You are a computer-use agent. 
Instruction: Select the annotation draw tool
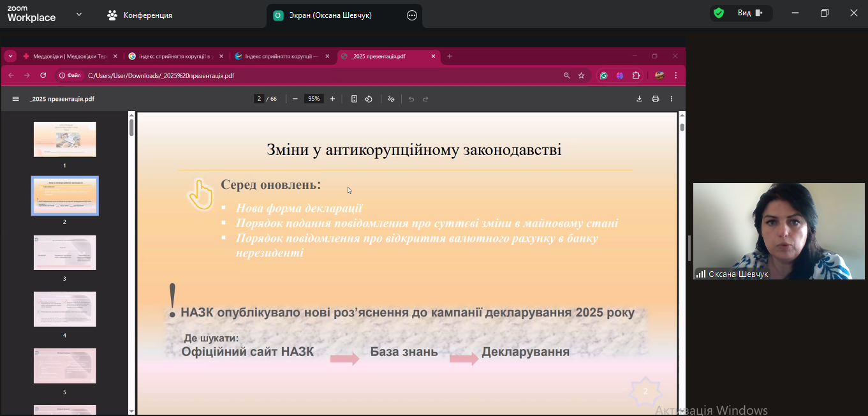(x=391, y=99)
